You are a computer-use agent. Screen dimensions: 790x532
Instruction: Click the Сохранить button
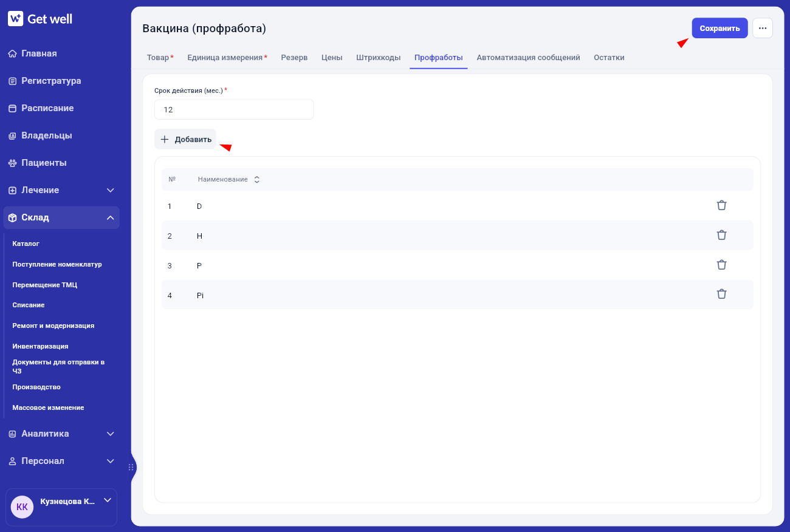(x=720, y=28)
